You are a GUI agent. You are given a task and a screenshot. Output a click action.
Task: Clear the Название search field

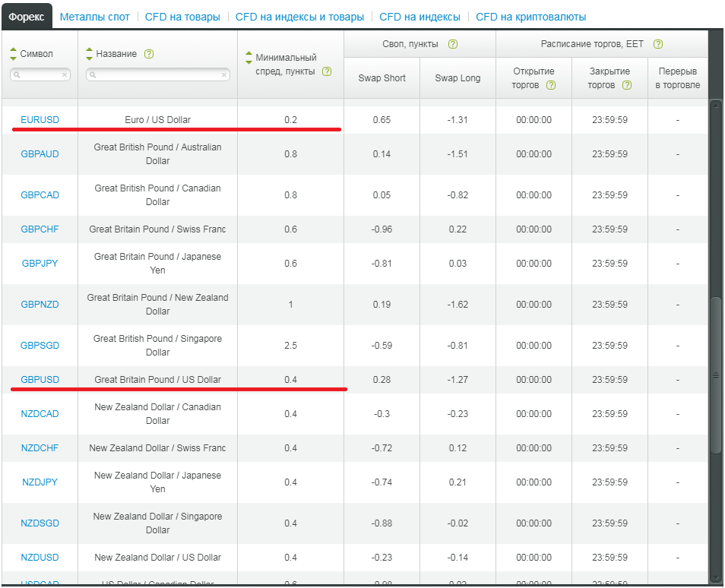pos(224,75)
